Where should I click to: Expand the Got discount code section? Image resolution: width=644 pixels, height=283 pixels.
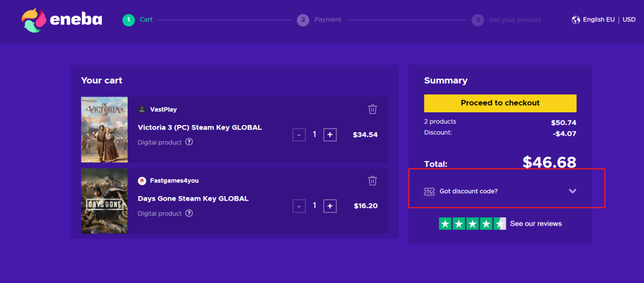point(501,192)
